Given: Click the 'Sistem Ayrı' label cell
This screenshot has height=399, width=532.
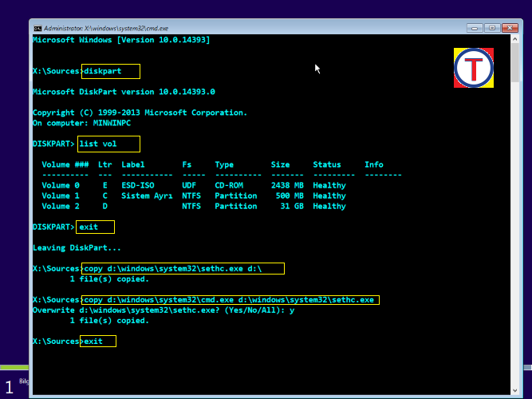Looking at the screenshot, I should point(147,196).
